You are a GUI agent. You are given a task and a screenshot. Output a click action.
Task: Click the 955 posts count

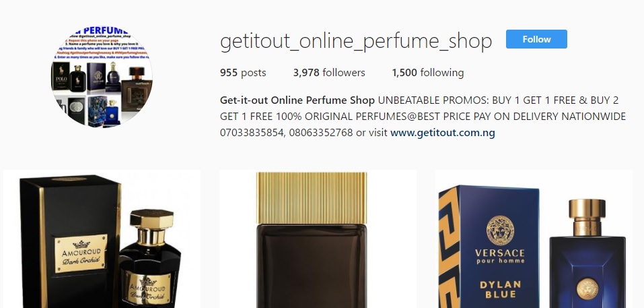pos(243,73)
